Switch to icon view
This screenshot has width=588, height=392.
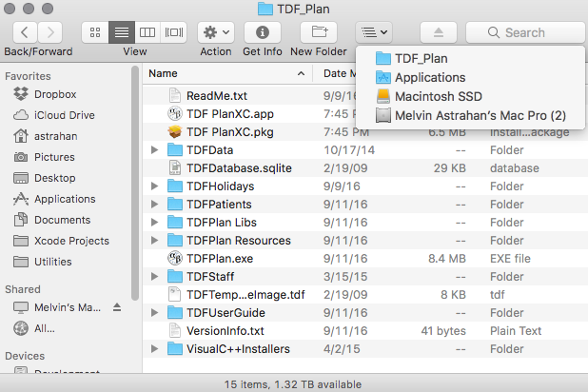coord(96,32)
